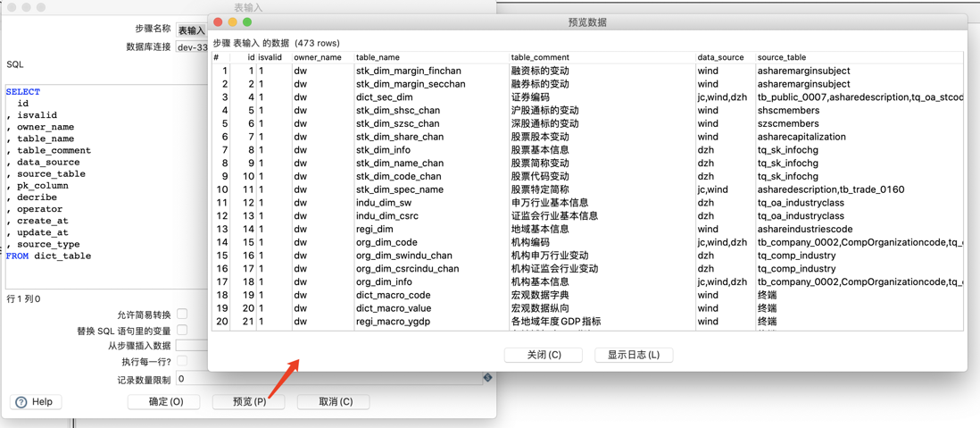Check the 执行每一行? checkbox

(x=182, y=361)
